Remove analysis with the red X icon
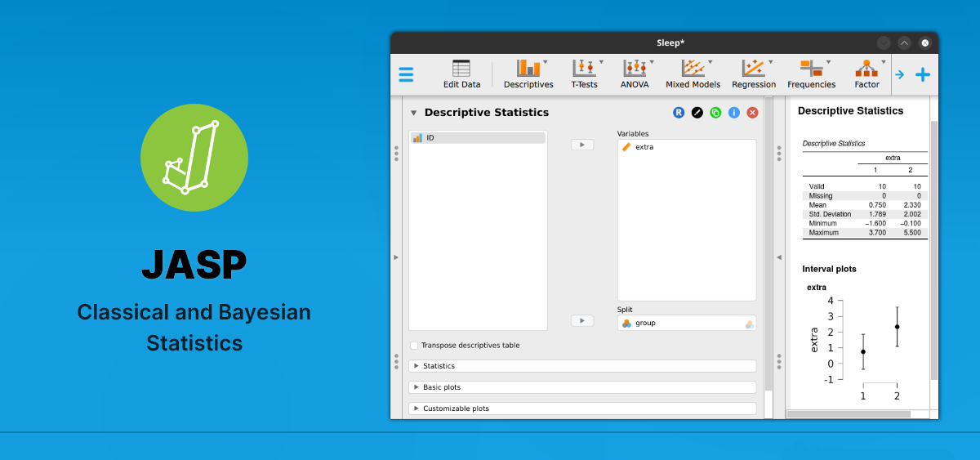980x460 pixels. 753,113
